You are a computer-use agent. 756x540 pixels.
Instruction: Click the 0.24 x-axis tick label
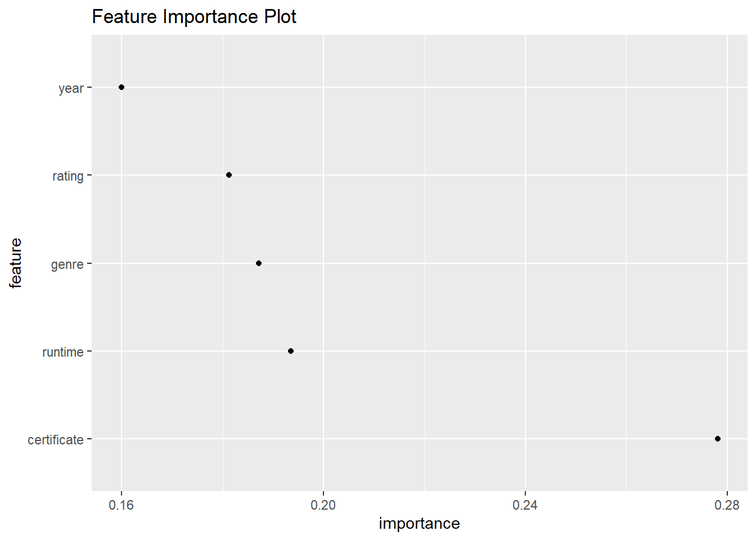(x=525, y=505)
